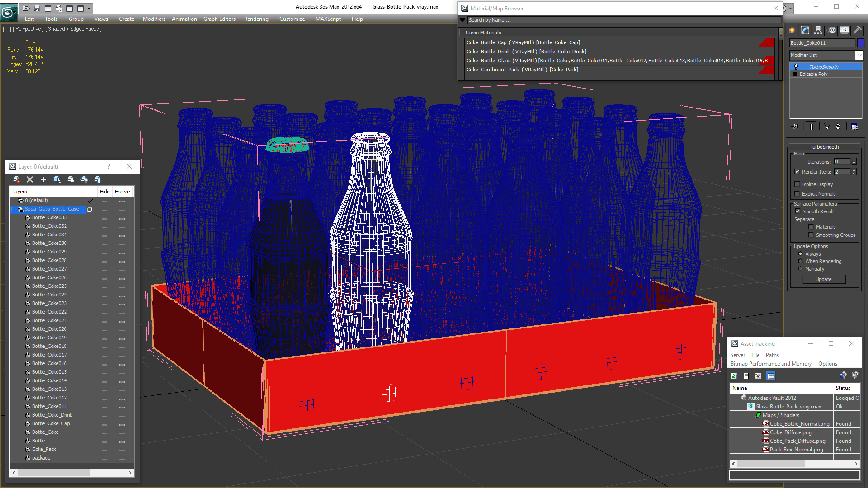Click the Shaded + Edged Faces label
The height and width of the screenshot is (488, 868).
coord(75,29)
